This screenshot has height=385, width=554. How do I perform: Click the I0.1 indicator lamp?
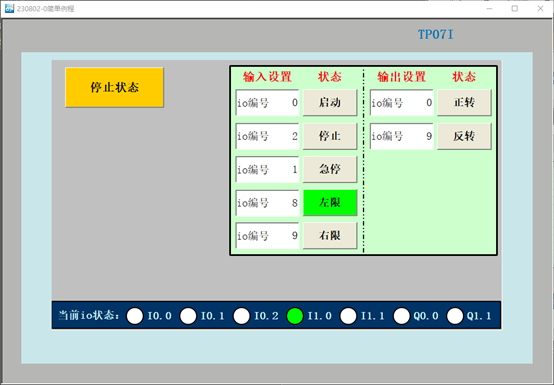pos(188,315)
